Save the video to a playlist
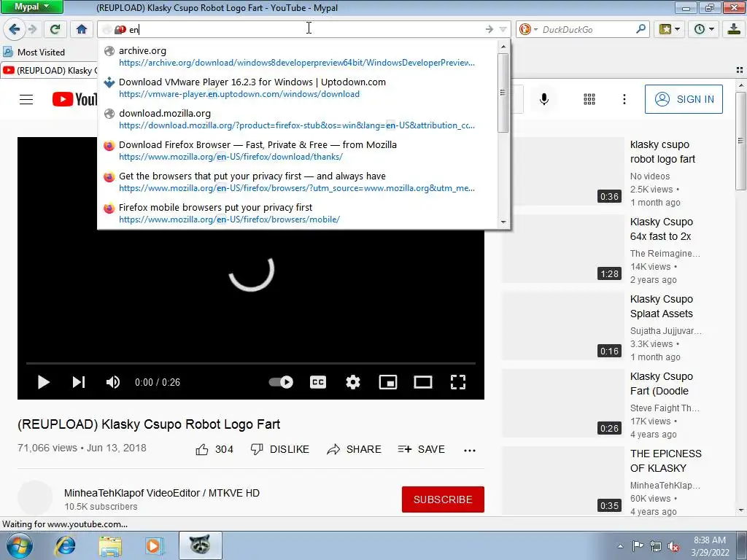Screen dimensions: 747x560 (x=421, y=449)
